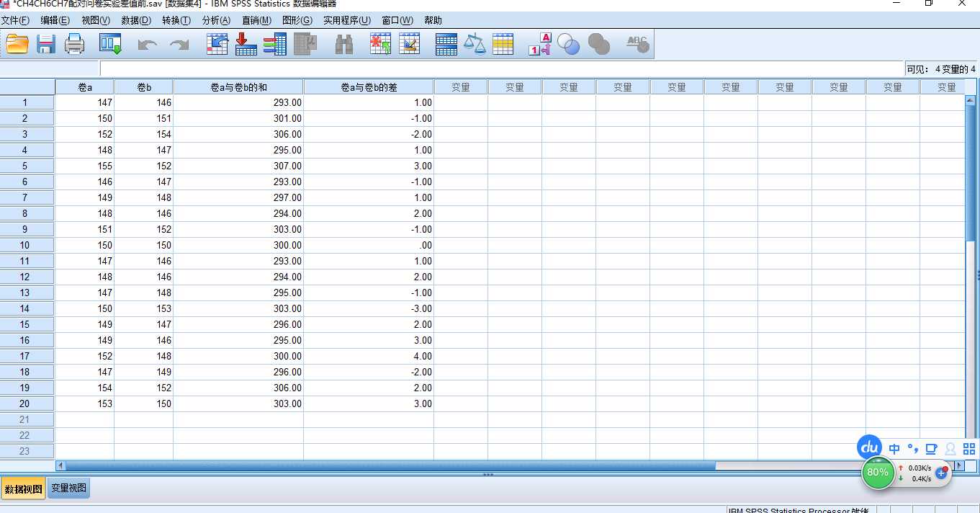The height and width of the screenshot is (513, 980).
Task: Click the Print toolbar icon
Action: click(75, 45)
